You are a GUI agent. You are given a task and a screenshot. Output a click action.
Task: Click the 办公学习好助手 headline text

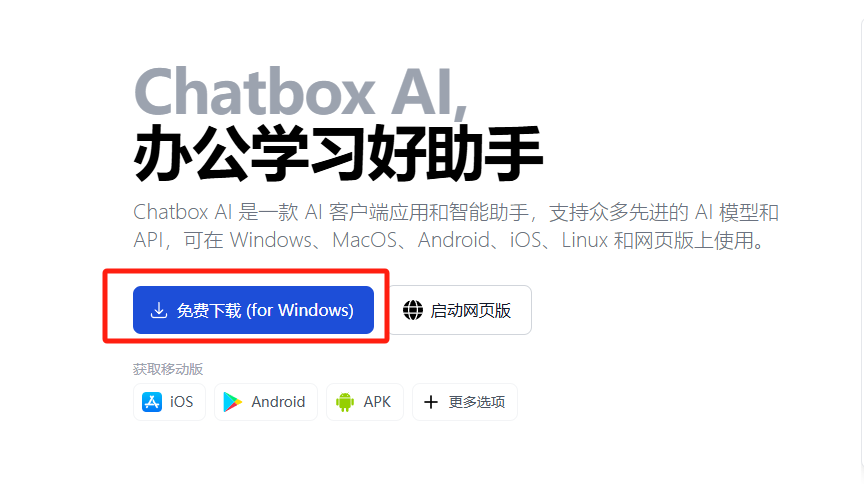click(338, 153)
